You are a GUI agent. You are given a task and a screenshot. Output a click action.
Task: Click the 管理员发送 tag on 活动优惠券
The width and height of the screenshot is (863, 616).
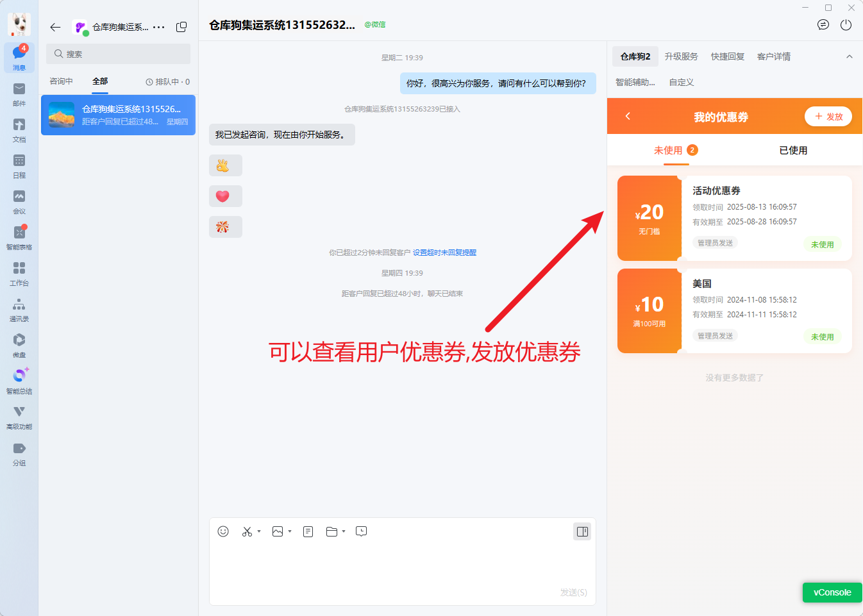coord(715,243)
